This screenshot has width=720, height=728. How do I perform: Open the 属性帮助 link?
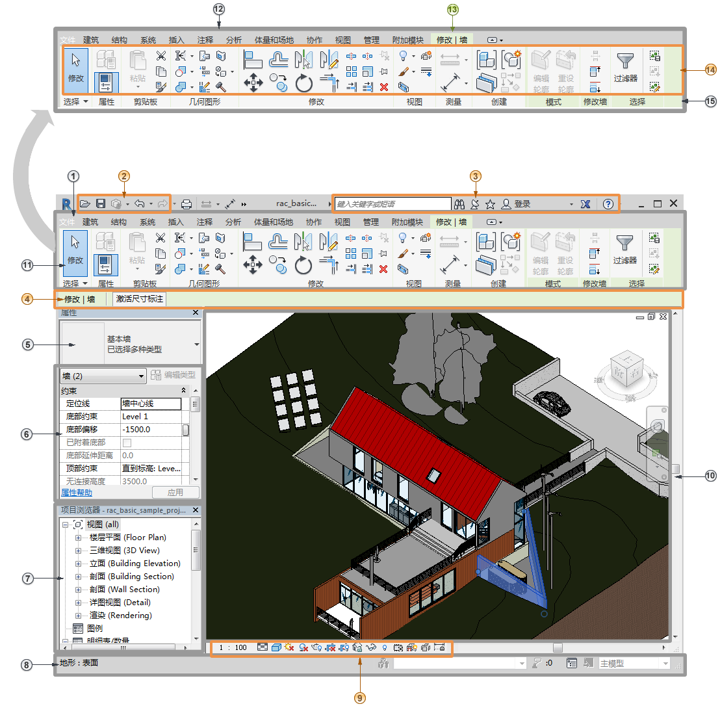(79, 491)
